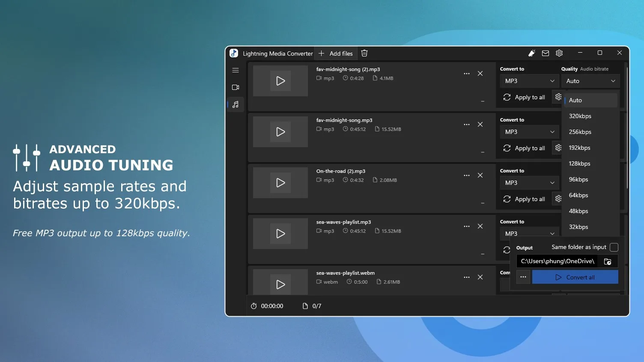Play preview of fav-midnight-song.mp3

coord(280,132)
